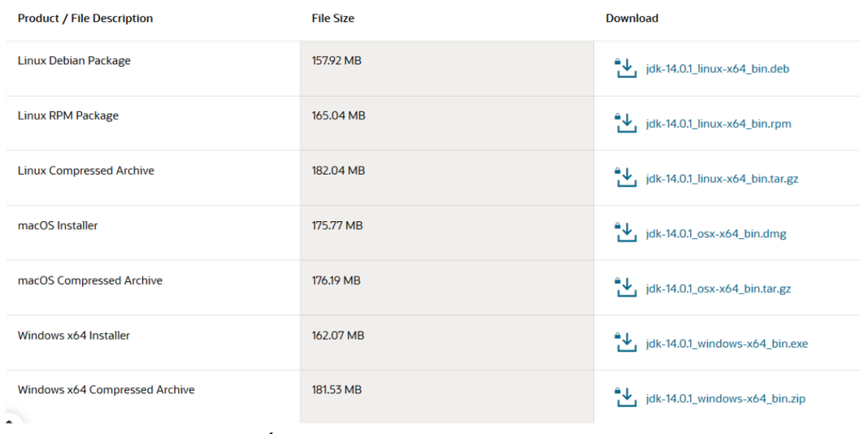Click download icon beside the osx-x64_bin.dmg file
This screenshot has height=434, width=868.
tap(625, 233)
